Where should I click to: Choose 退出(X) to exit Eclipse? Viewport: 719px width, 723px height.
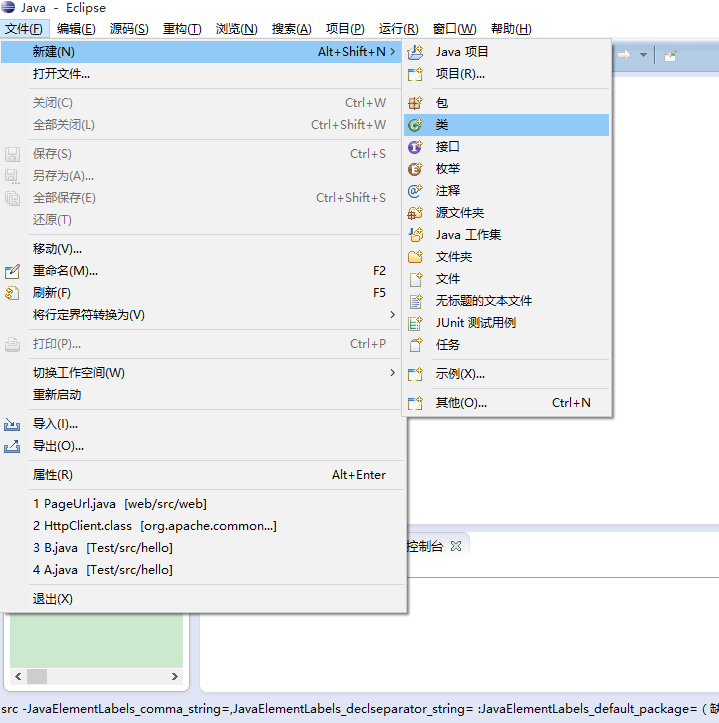click(x=202, y=599)
